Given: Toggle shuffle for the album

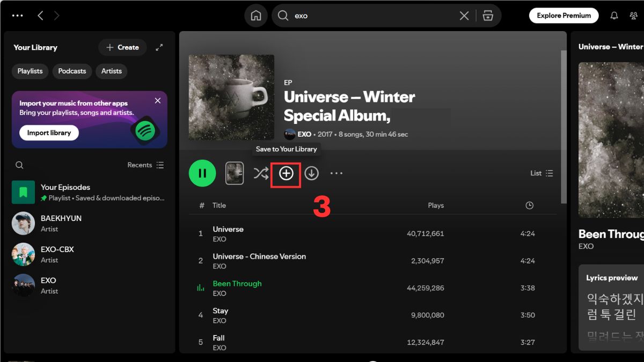Looking at the screenshot, I should pyautogui.click(x=261, y=173).
